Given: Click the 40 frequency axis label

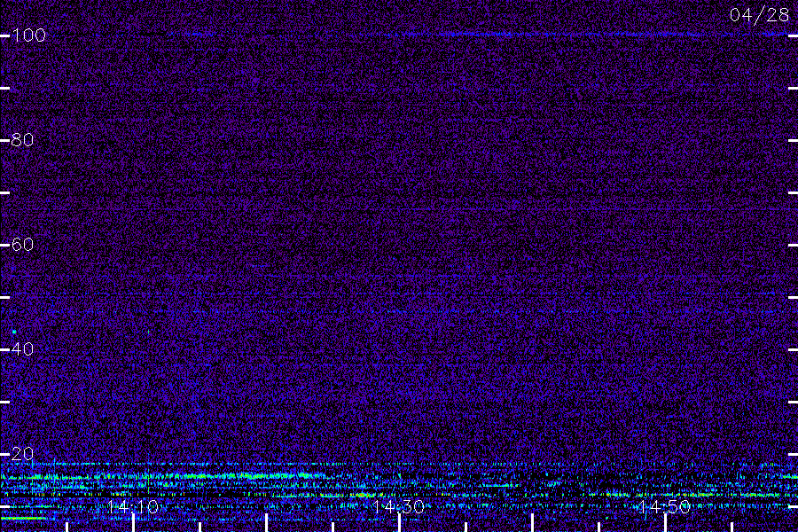Looking at the screenshot, I should pyautogui.click(x=22, y=349).
